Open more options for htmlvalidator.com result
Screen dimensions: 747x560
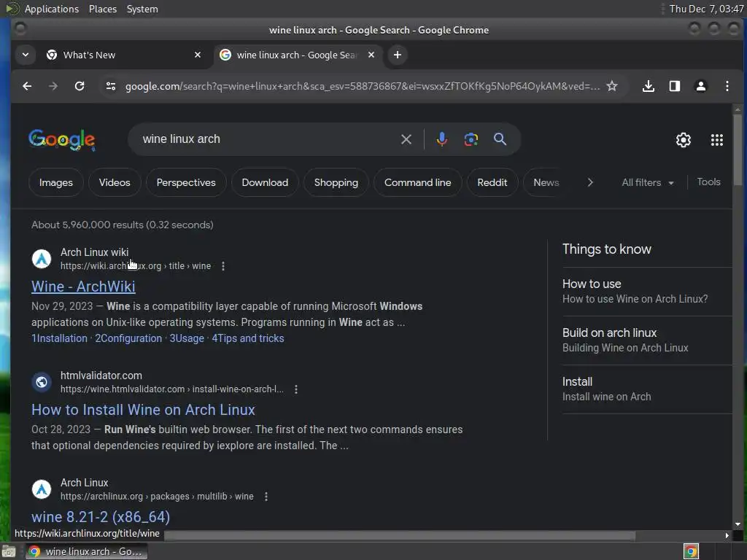(296, 389)
